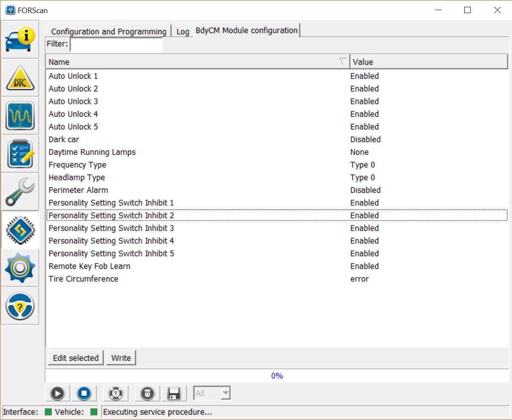Open the oscilloscope dashboard section

pos(20,116)
